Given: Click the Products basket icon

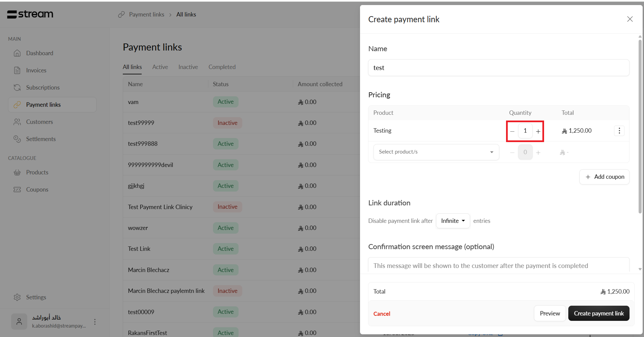Looking at the screenshot, I should click(x=17, y=172).
